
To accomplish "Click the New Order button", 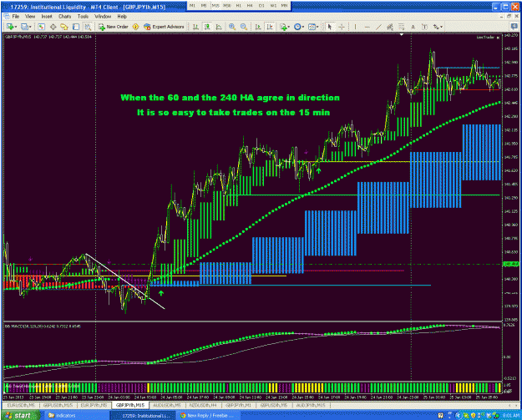I will 114,27.
